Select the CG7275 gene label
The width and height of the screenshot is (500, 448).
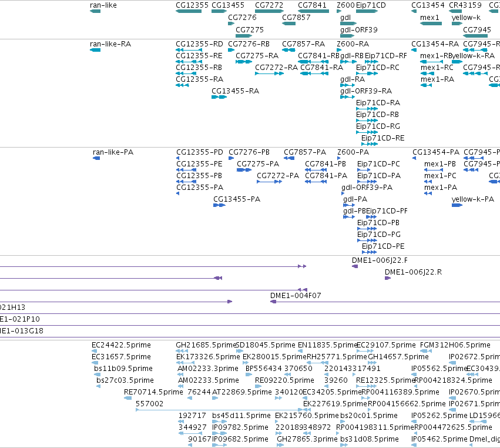pos(250,29)
